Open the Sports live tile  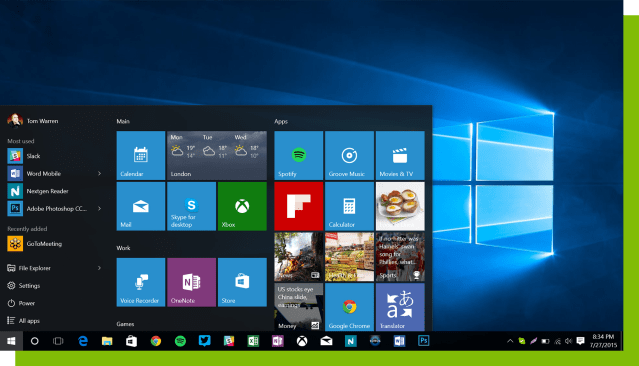click(400, 257)
